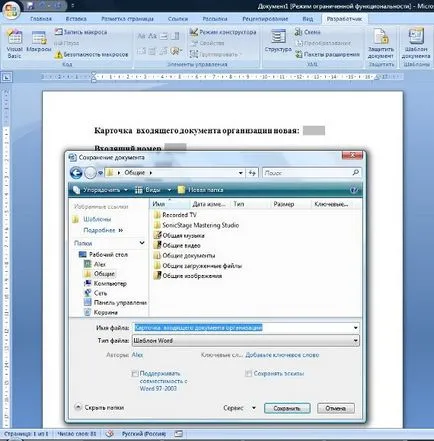Click Скрыть папки toggle
Viewport: 434px width, 441px height.
(100, 407)
